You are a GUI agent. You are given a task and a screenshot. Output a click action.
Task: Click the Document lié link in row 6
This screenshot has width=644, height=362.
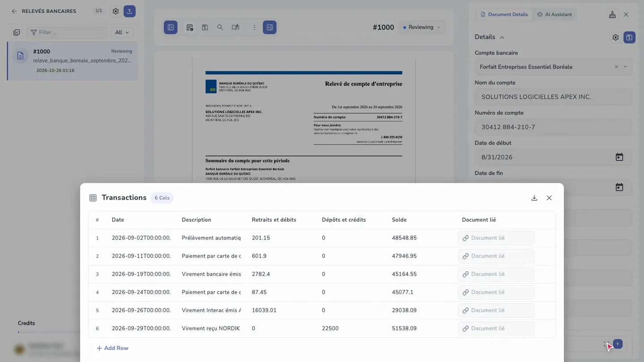[x=496, y=328]
